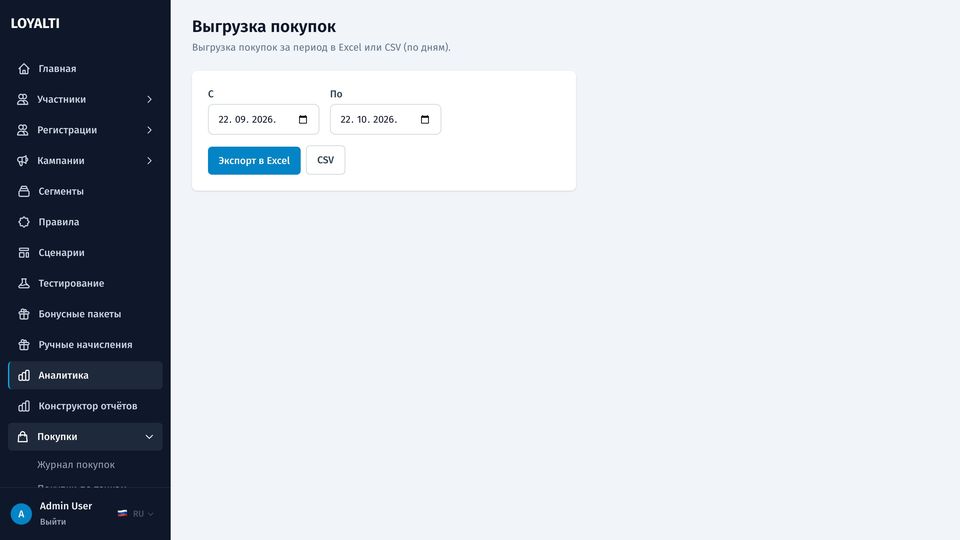Open the Сценарии section

tap(85, 252)
